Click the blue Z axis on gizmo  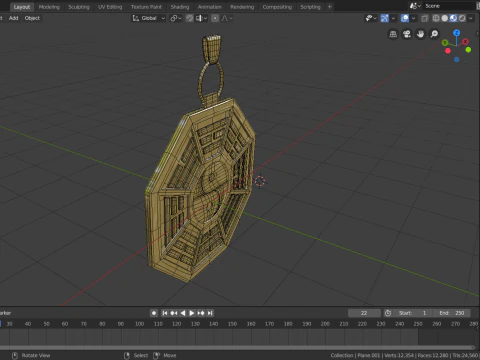[x=457, y=33]
